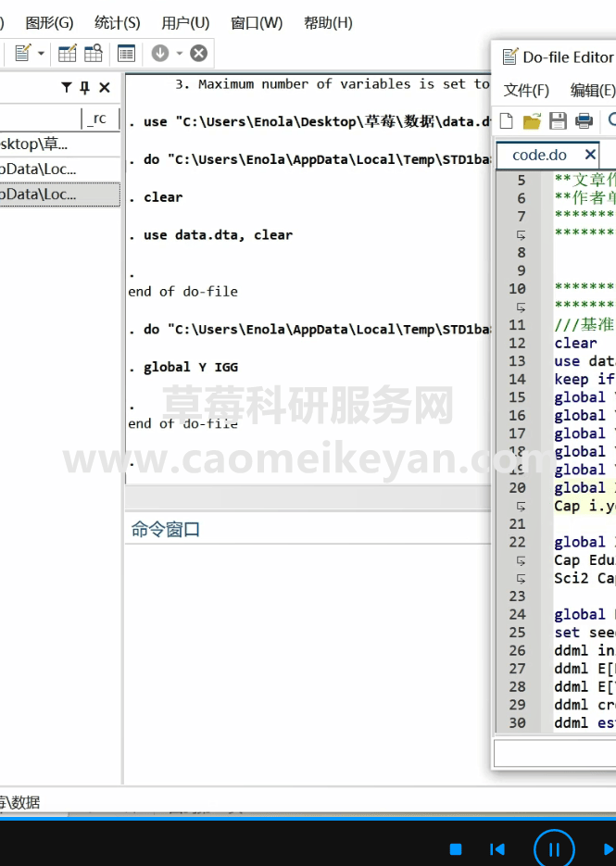Click the 'clear' code on line 12
Viewport: 616px width, 866px height.
coord(575,343)
